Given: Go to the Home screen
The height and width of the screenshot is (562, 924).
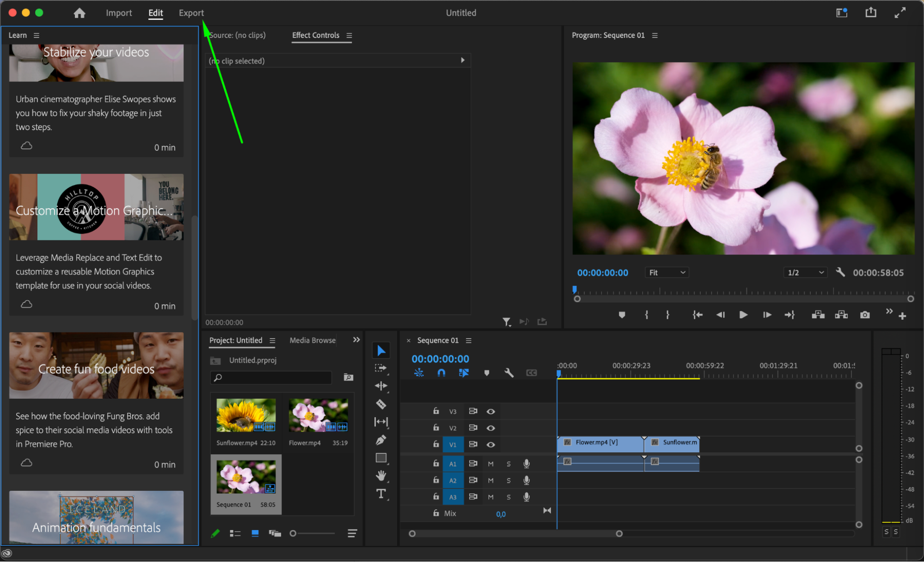Looking at the screenshot, I should [80, 13].
